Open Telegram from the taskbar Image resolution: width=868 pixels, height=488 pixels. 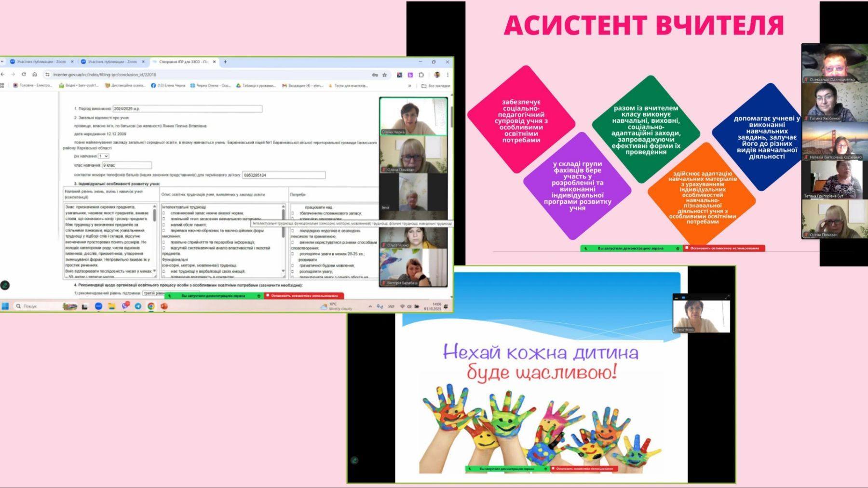pos(138,306)
